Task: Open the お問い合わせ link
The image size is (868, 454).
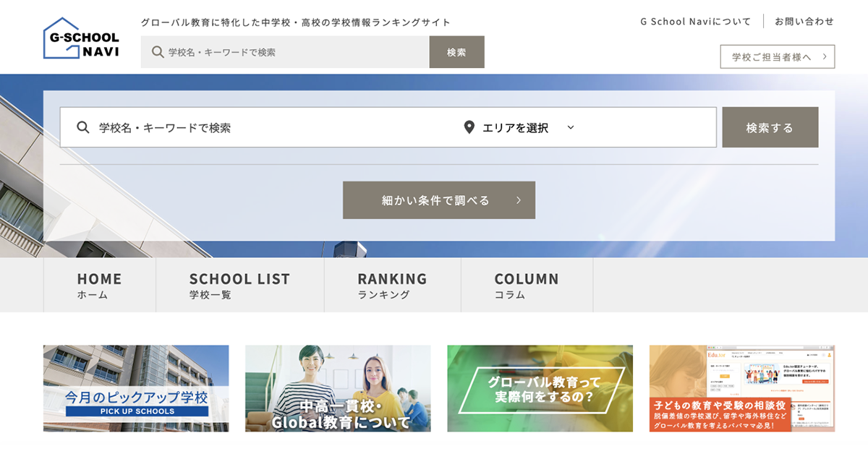Action: (x=805, y=22)
